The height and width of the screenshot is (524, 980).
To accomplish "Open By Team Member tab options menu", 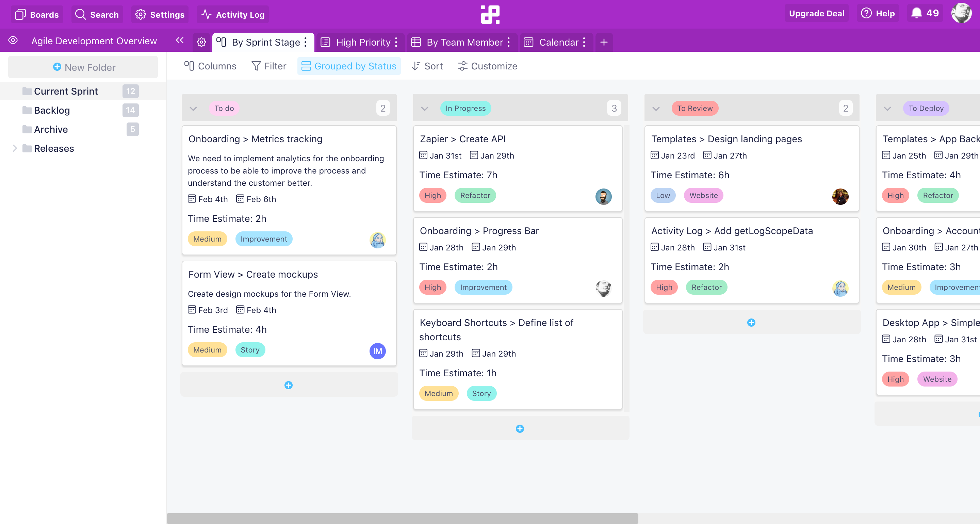I will (509, 42).
